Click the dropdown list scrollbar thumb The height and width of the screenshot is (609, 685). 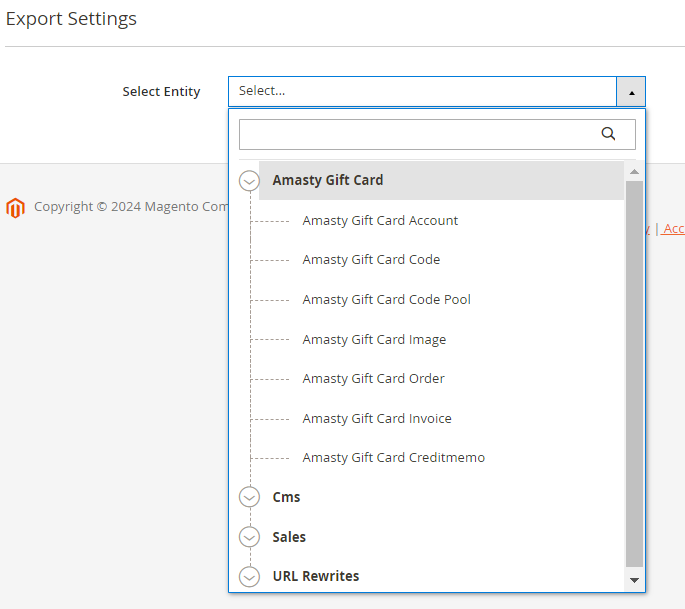coord(634,374)
